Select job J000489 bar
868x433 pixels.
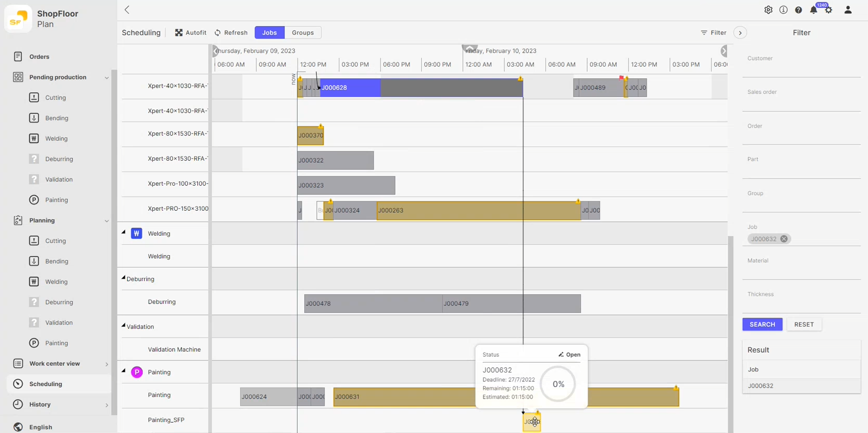[x=601, y=88]
